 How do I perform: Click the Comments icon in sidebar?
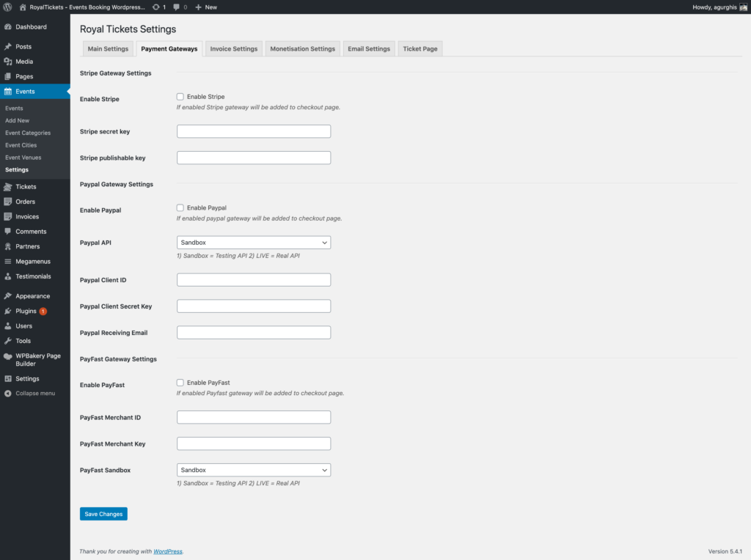(x=7, y=231)
